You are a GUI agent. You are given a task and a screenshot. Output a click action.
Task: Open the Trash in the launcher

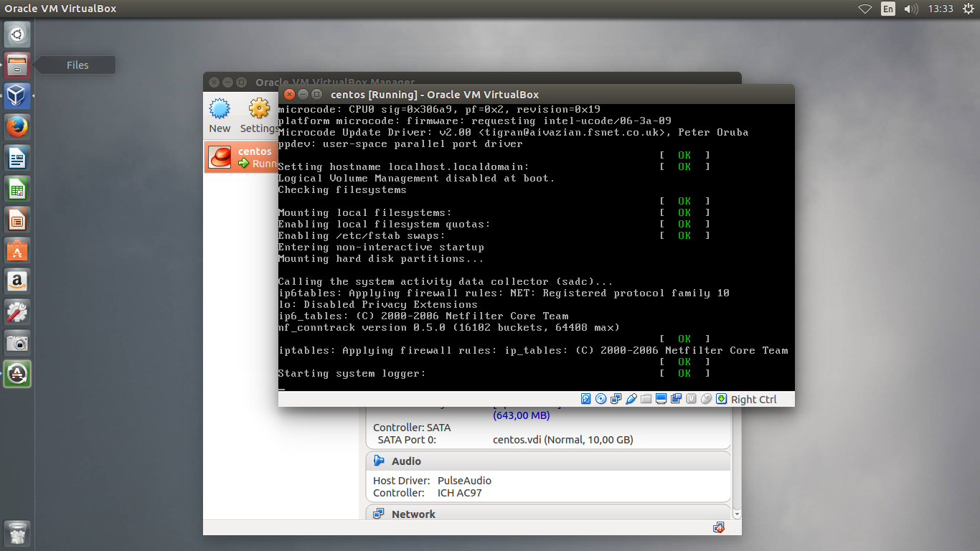tap(17, 534)
